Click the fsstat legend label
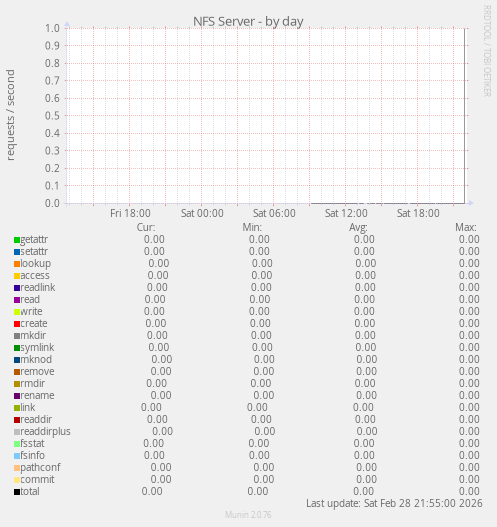This screenshot has height=527, width=497. tap(32, 444)
